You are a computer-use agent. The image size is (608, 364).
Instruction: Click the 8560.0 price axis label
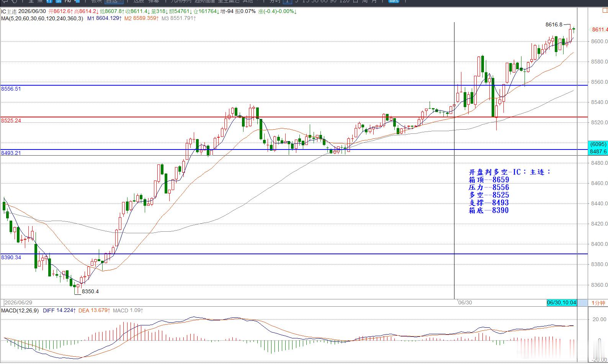pos(599,82)
